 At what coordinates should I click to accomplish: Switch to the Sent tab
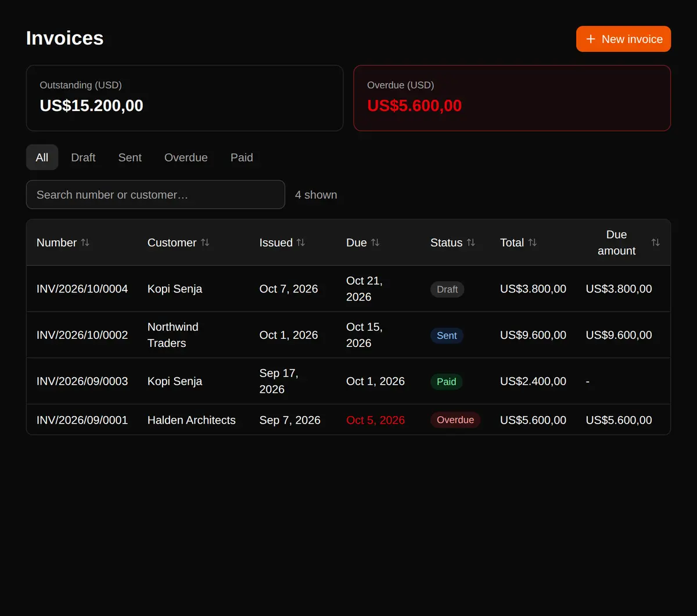(x=130, y=157)
